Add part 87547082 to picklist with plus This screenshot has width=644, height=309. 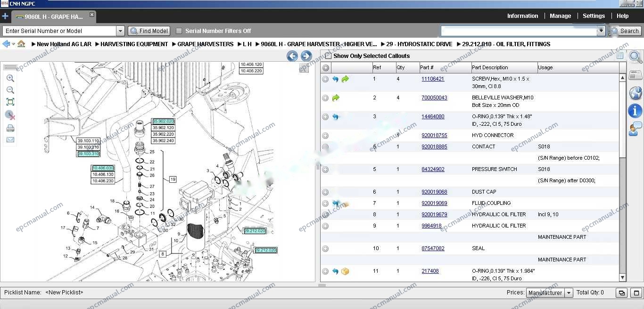pyautogui.click(x=325, y=249)
